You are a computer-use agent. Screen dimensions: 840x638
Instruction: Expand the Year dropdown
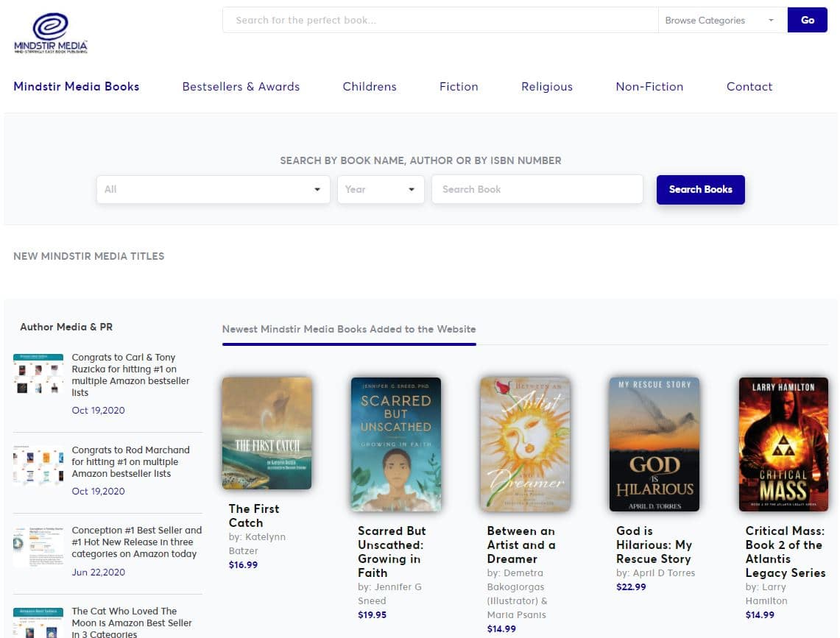click(381, 189)
